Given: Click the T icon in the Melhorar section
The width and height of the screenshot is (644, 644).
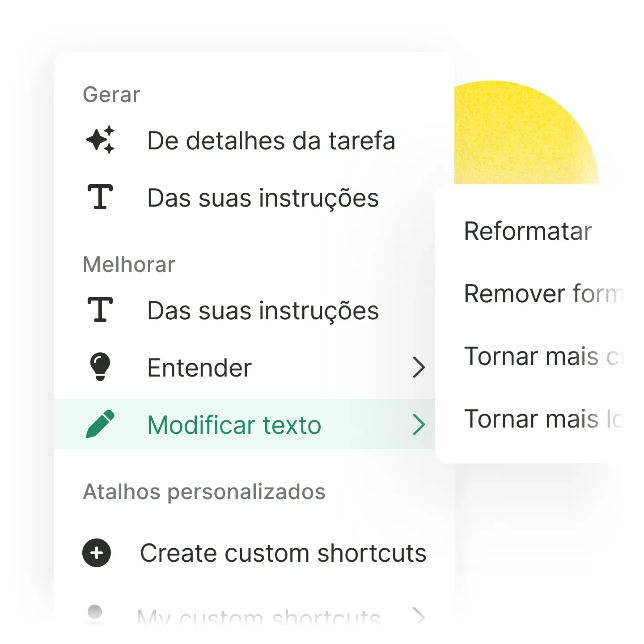Looking at the screenshot, I should click(x=100, y=310).
